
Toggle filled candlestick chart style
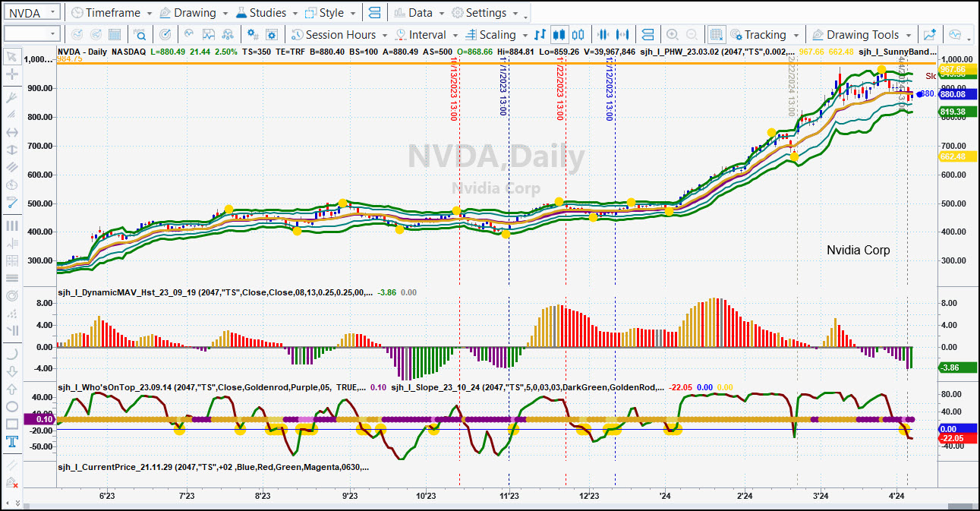pos(559,35)
